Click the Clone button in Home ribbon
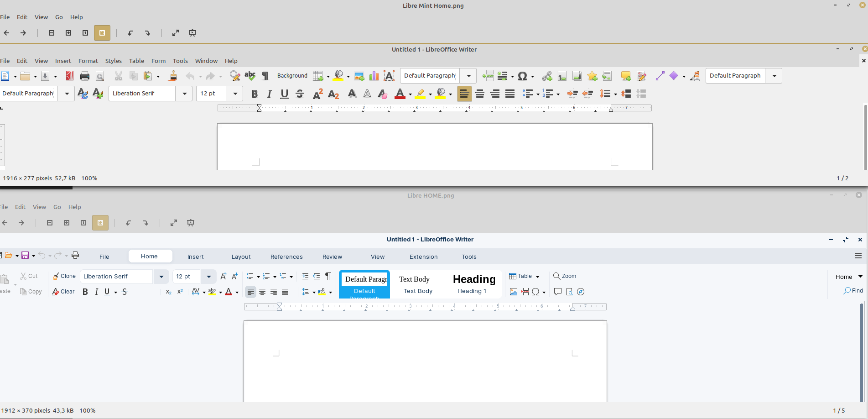 point(64,276)
